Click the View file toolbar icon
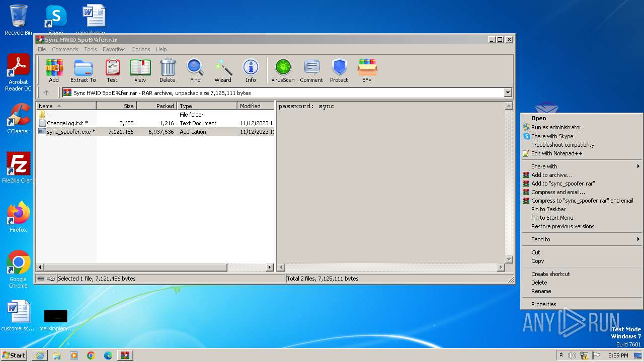This screenshot has width=644, height=362. (140, 70)
